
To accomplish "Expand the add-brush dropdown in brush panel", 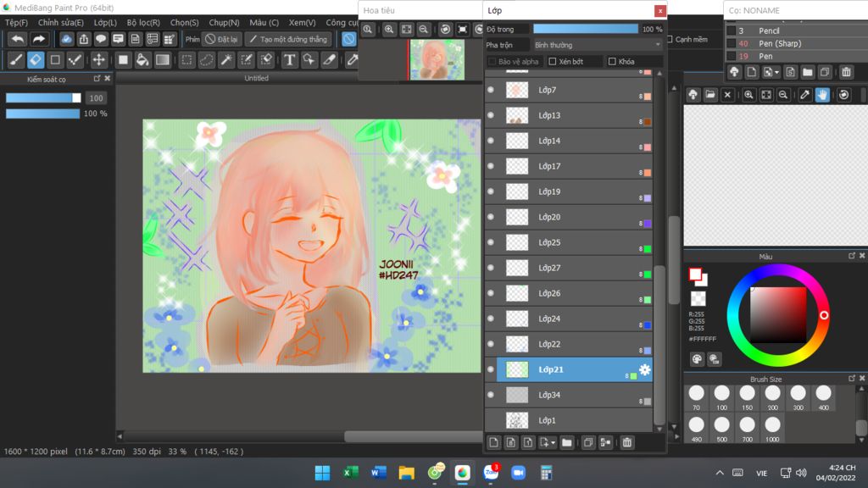I will [x=777, y=73].
